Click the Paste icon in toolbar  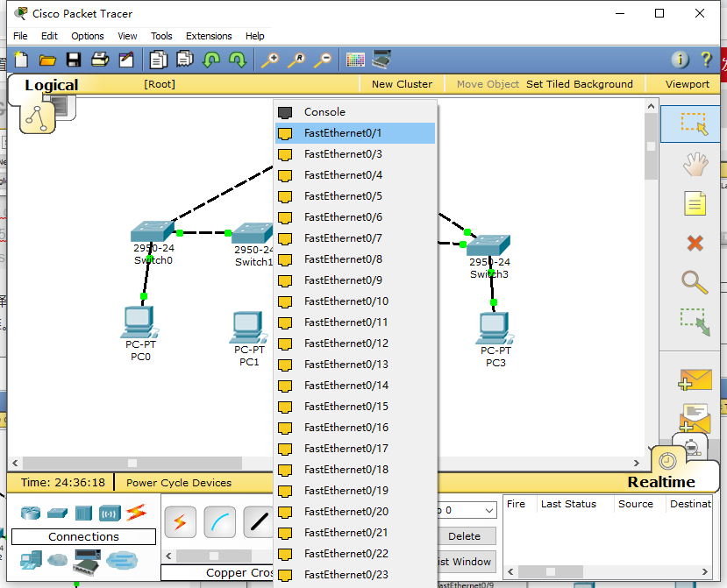click(184, 60)
